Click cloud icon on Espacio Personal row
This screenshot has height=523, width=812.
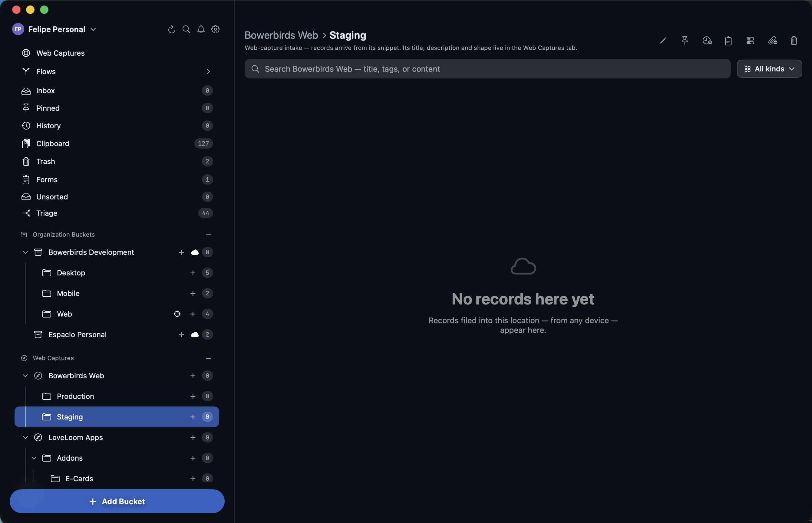point(195,334)
